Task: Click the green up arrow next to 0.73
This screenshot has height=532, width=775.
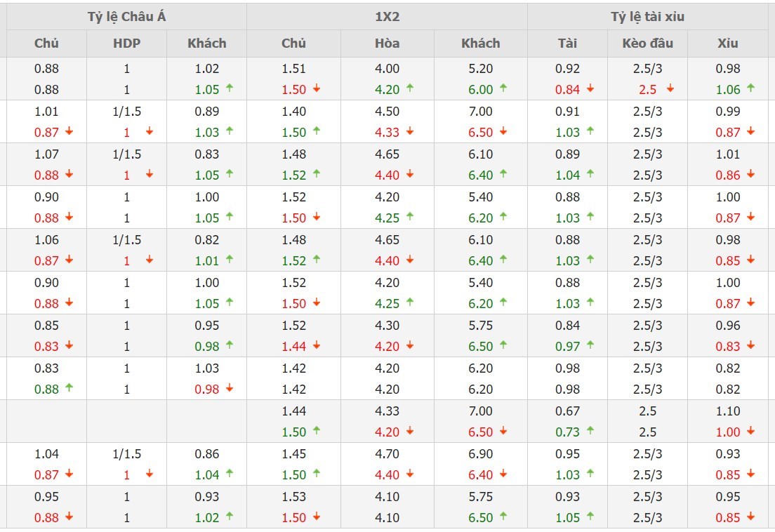Action: pyautogui.click(x=590, y=431)
